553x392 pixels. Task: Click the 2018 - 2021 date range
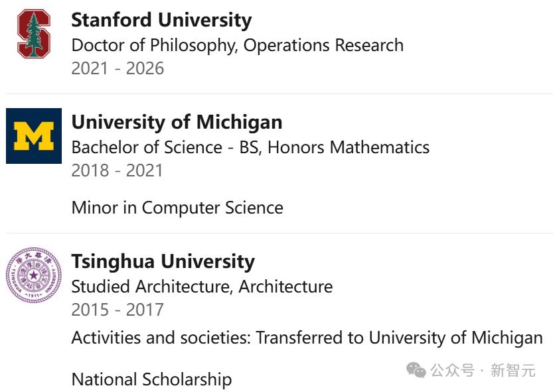[x=117, y=170]
